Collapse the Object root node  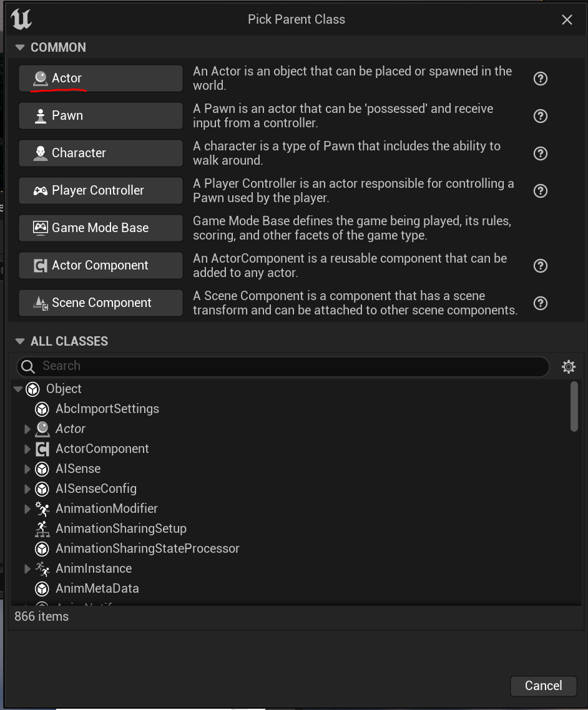pyautogui.click(x=18, y=389)
